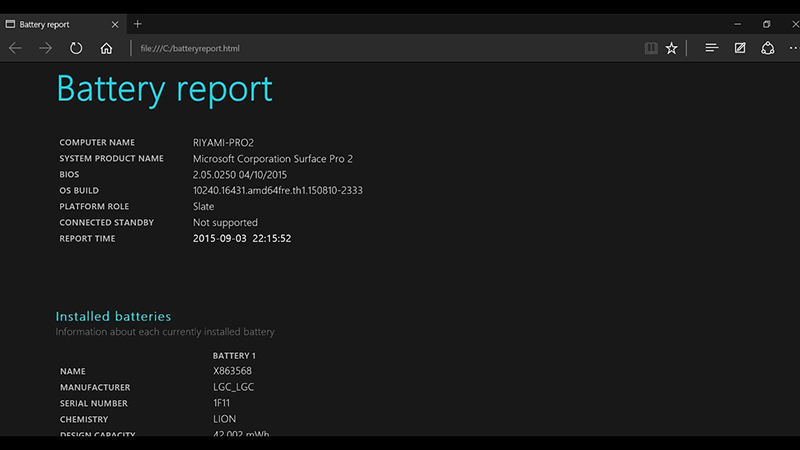Click the computer name value RIYAMI-PRO2

[x=223, y=142]
